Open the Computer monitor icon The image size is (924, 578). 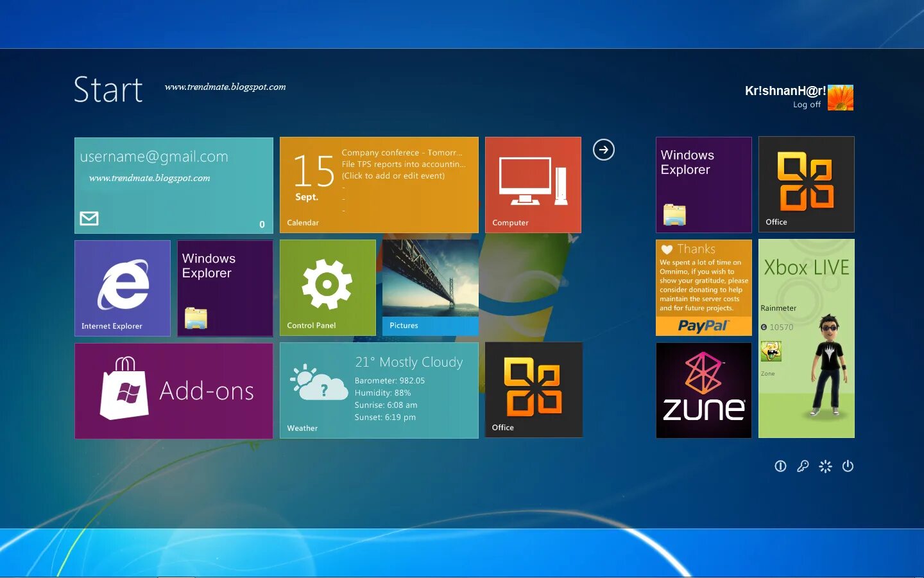click(x=533, y=181)
